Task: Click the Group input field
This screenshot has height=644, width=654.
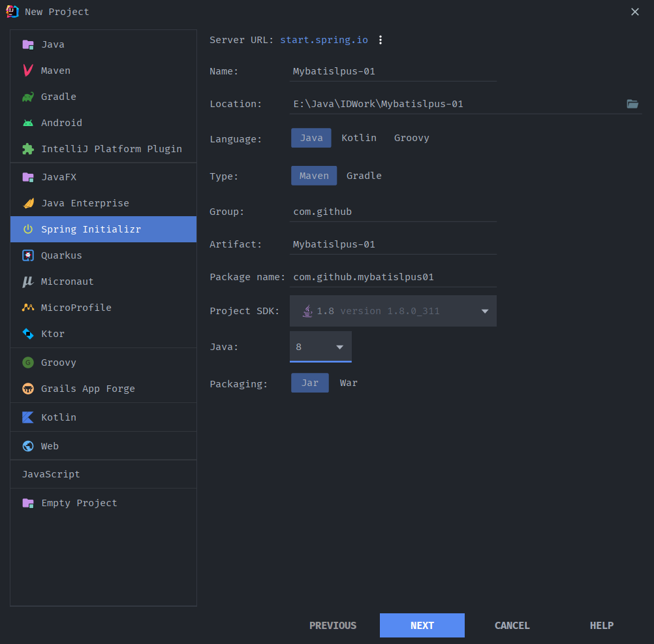Action: pyautogui.click(x=393, y=212)
